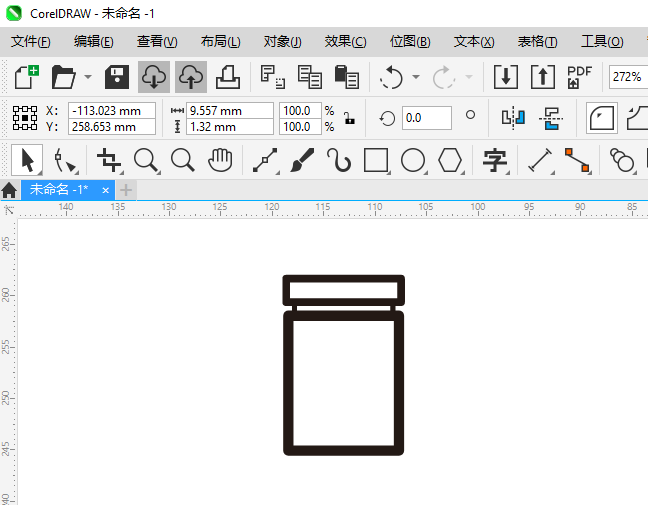Click the Save floppy disk icon
This screenshot has height=505, width=648.
click(x=117, y=77)
